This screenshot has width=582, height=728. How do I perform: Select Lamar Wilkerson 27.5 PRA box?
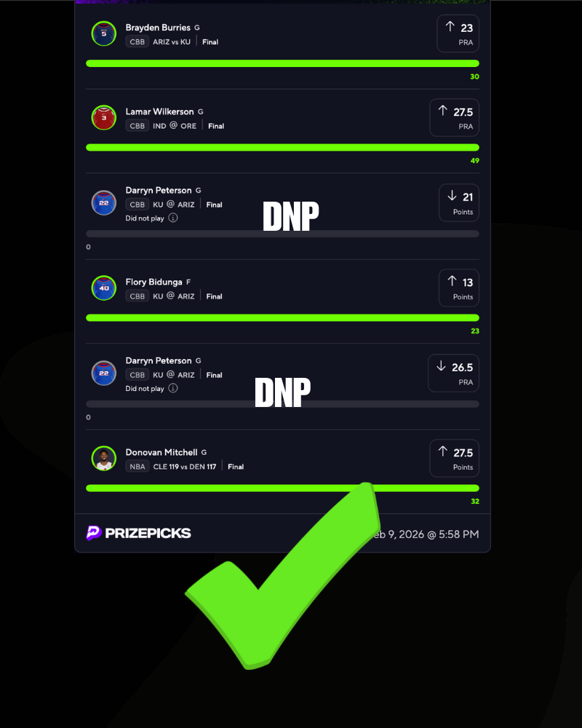(455, 118)
